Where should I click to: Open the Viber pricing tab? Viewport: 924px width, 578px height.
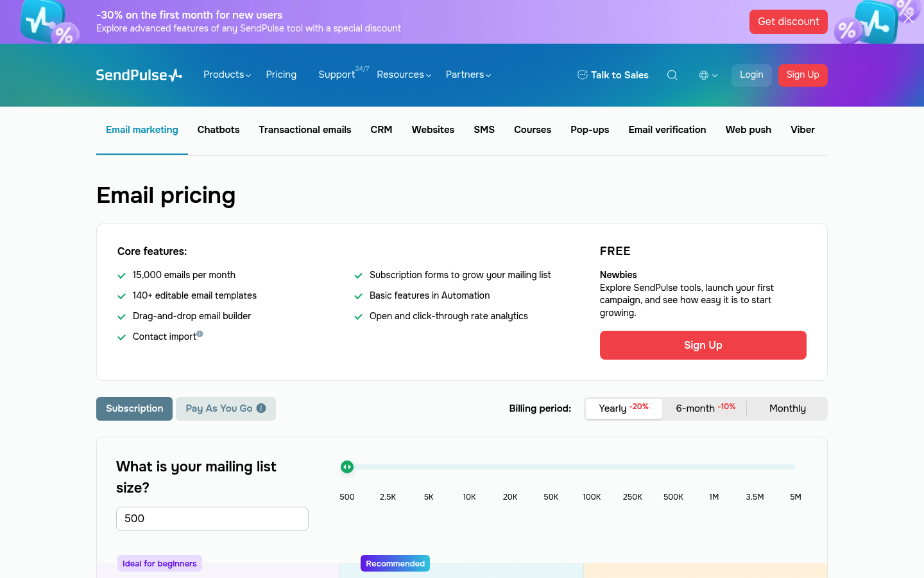pos(803,130)
